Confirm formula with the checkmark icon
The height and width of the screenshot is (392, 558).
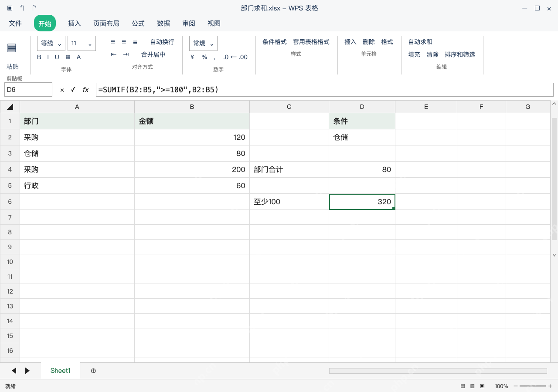click(73, 90)
